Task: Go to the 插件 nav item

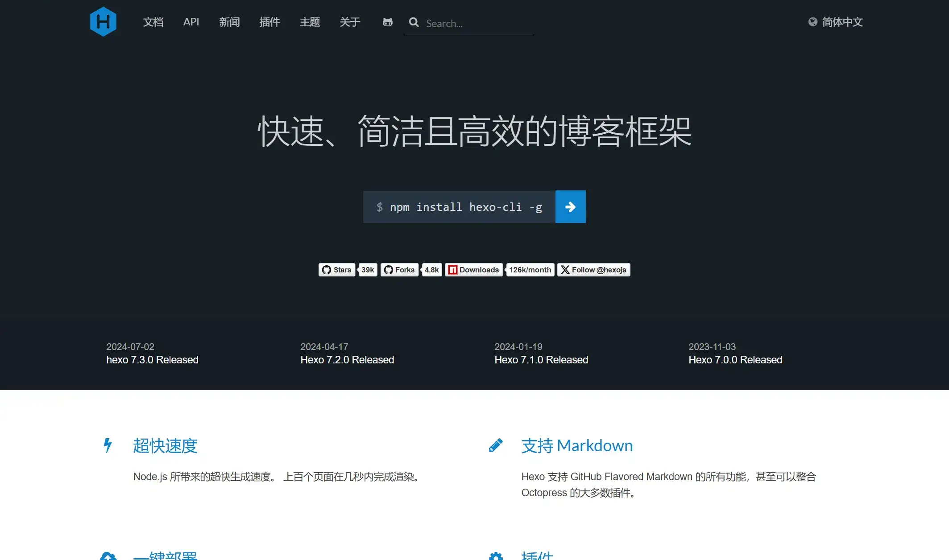Action: tap(269, 22)
